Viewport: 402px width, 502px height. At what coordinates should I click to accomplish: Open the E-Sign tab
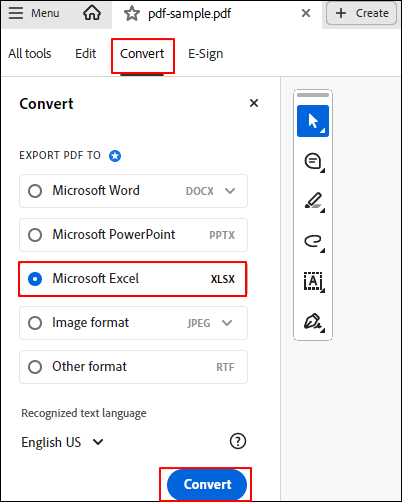tap(206, 54)
